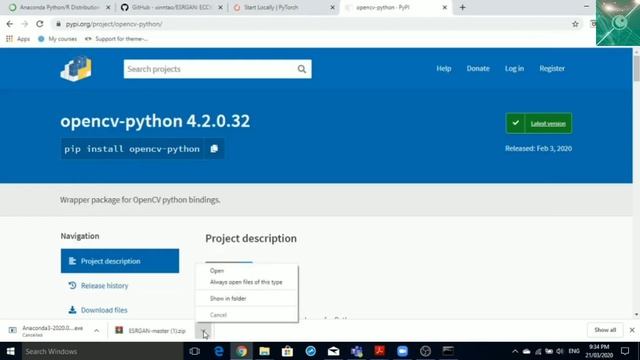This screenshot has height=360, width=640.
Task: Expand the Anaconda3 download options arrow
Action: [97, 331]
